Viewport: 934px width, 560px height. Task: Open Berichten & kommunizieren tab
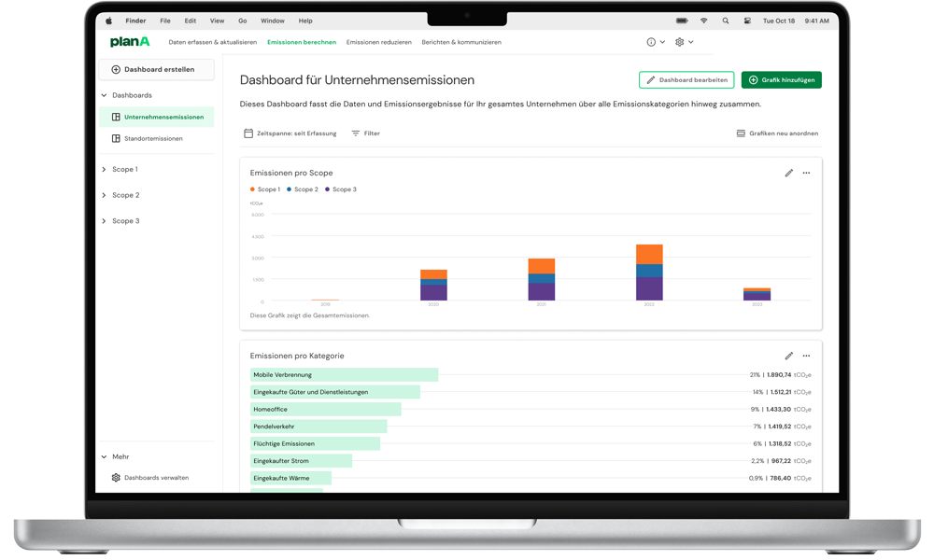461,42
